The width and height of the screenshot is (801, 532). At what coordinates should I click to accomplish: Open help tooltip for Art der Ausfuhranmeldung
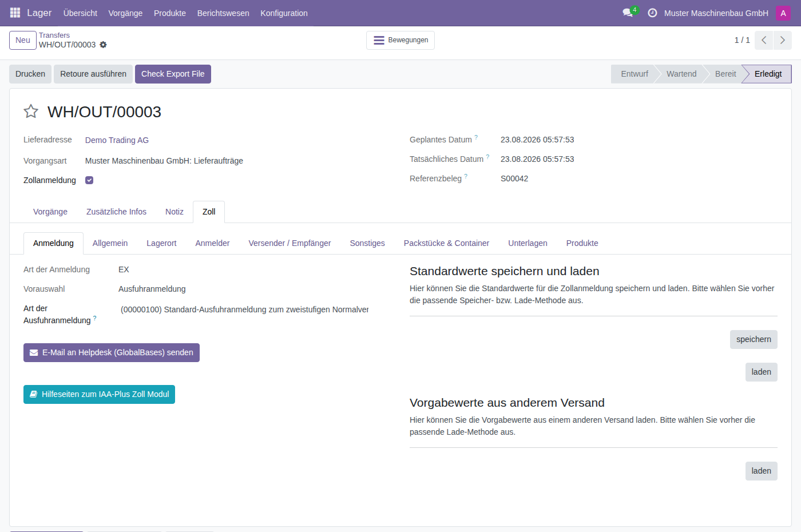[95, 318]
